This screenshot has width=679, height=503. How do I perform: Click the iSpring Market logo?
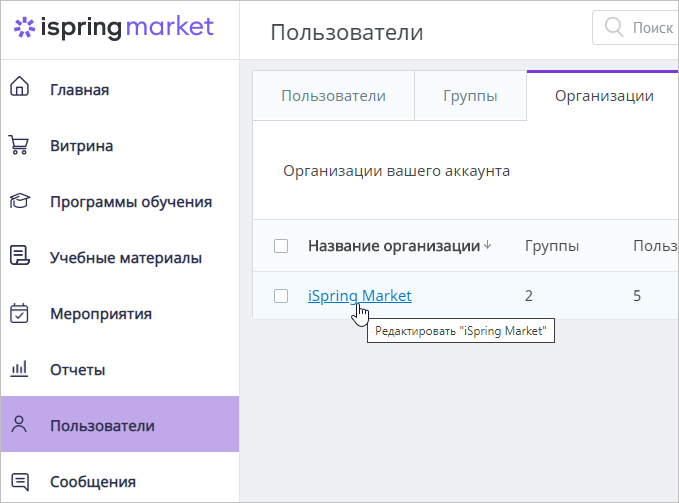click(x=113, y=27)
